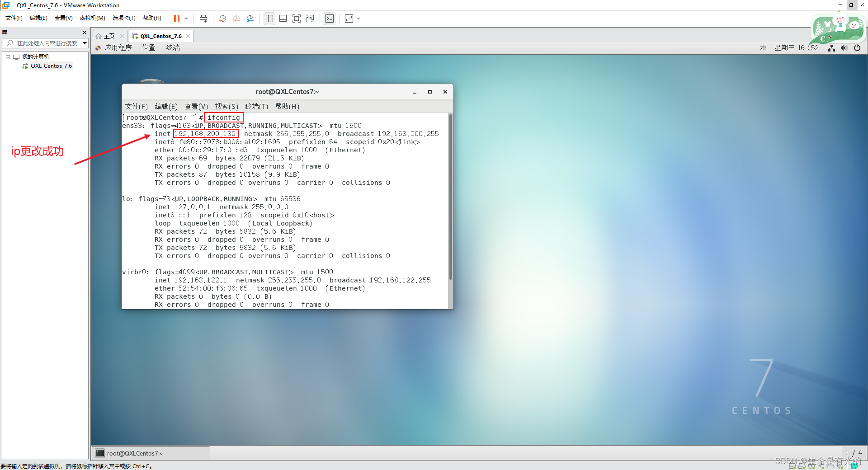The image size is (868, 470).
Task: Open the 应用程序 menu in CentOS
Action: 118,48
